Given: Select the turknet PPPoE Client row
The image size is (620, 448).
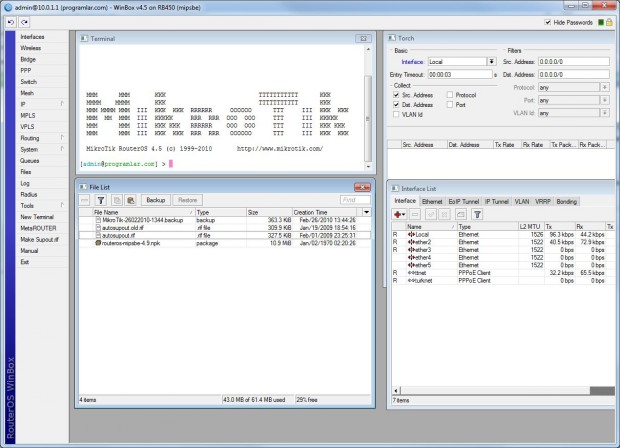Looking at the screenshot, I should tap(503, 280).
